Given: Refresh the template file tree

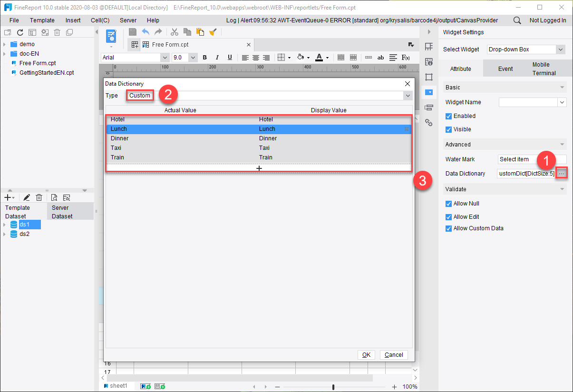Looking at the screenshot, I should pos(20,32).
